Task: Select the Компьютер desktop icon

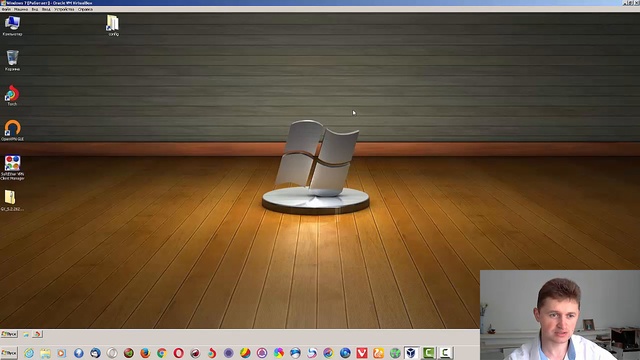Action: 12,26
